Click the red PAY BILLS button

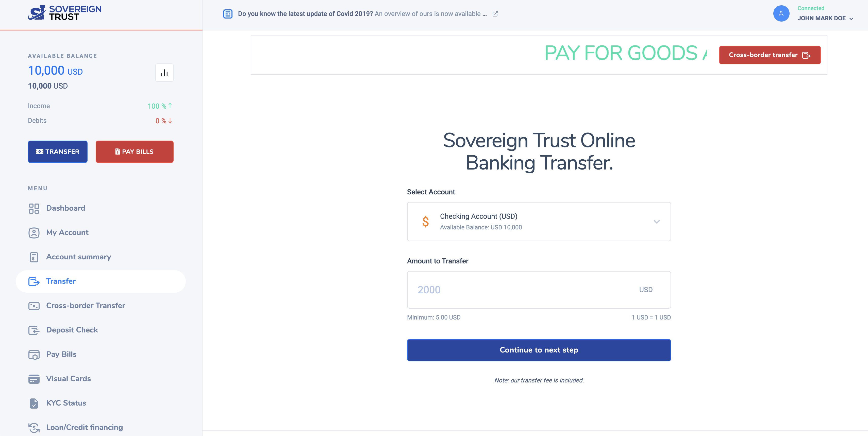pos(135,152)
